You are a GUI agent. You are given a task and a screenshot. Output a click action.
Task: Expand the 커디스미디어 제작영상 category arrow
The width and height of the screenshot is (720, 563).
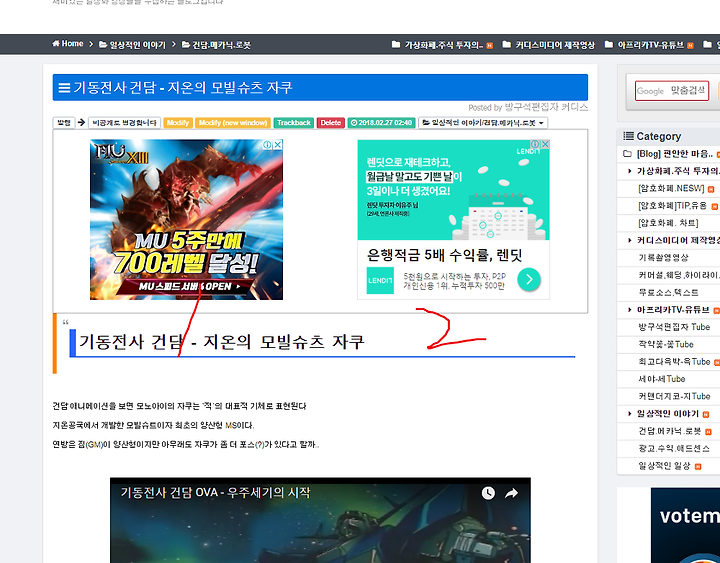[x=630, y=240]
